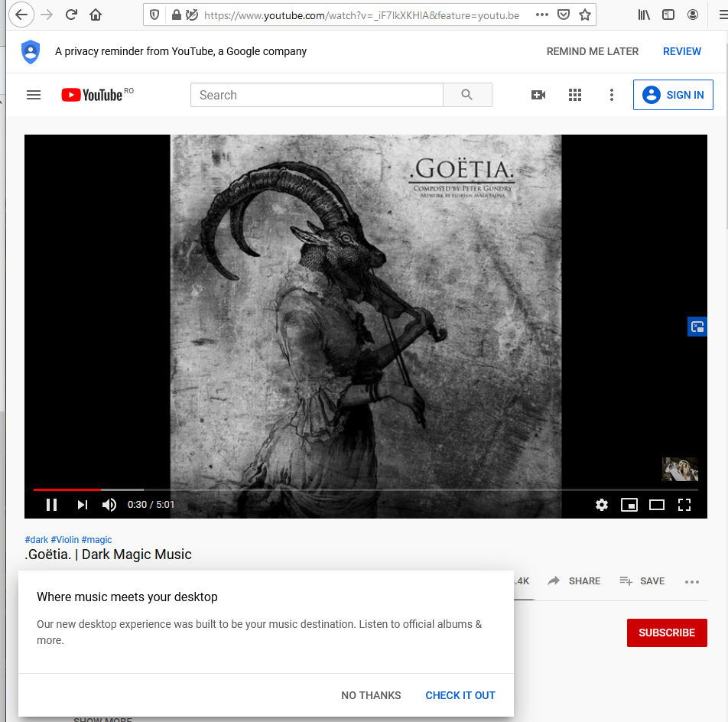Select the Next video button

(82, 504)
